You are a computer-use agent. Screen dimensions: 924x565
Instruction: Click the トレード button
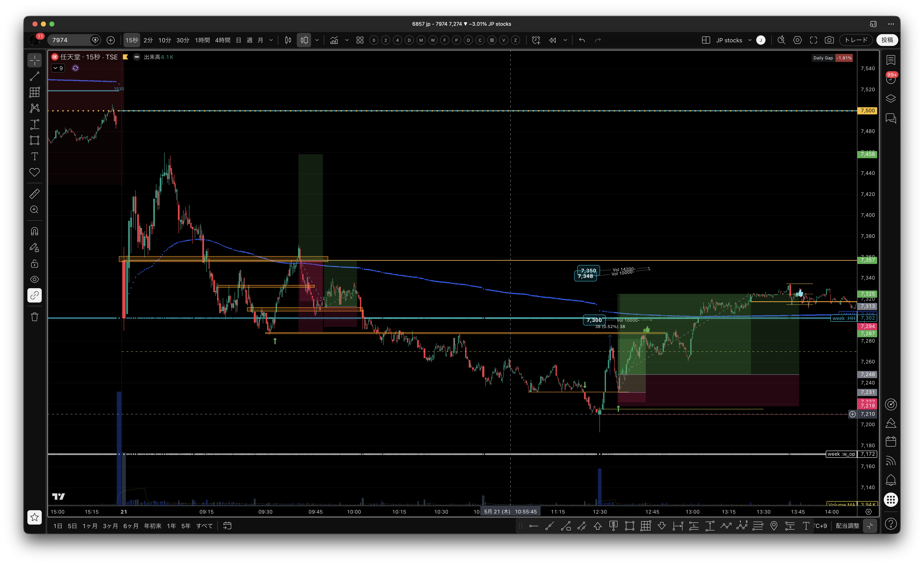click(x=856, y=40)
